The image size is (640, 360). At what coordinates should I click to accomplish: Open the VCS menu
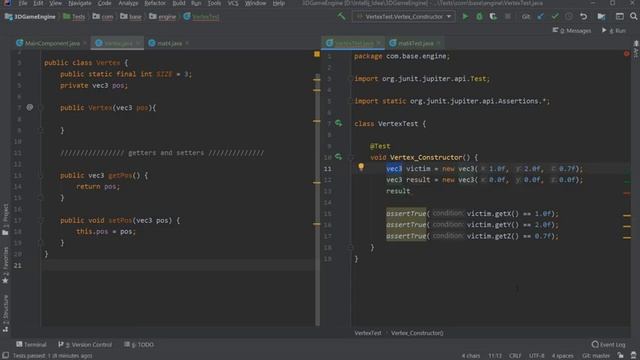233,3
